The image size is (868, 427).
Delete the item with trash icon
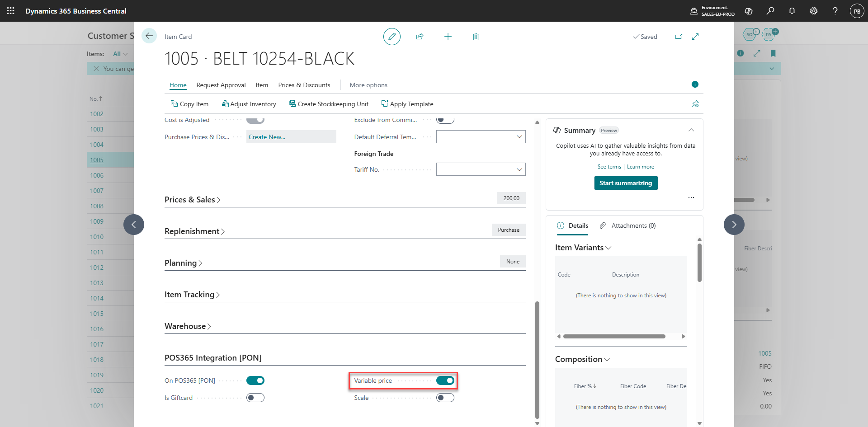click(476, 37)
